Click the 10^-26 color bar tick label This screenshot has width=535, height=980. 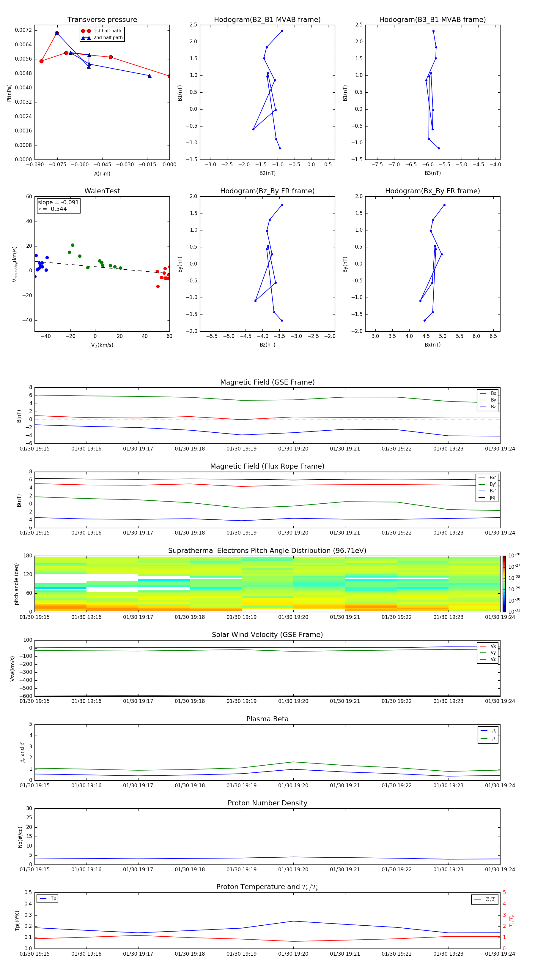tap(514, 555)
